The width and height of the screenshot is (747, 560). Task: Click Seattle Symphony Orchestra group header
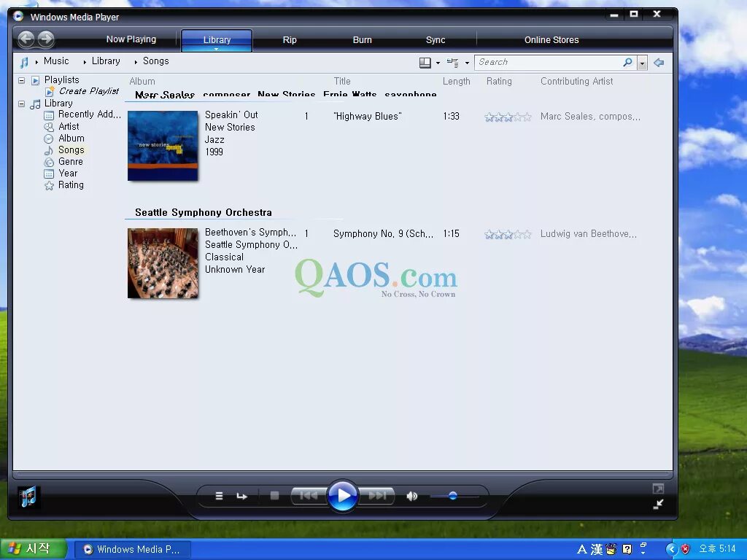click(204, 212)
